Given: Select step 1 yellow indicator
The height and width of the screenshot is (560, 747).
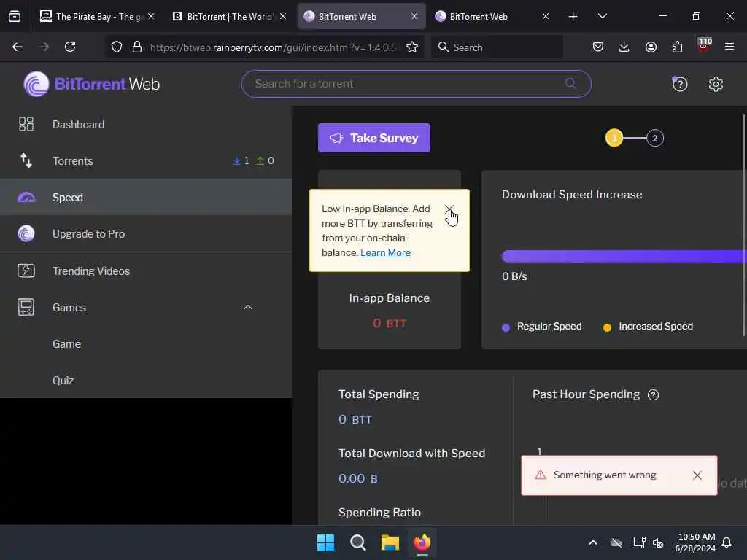Looking at the screenshot, I should pos(614,138).
